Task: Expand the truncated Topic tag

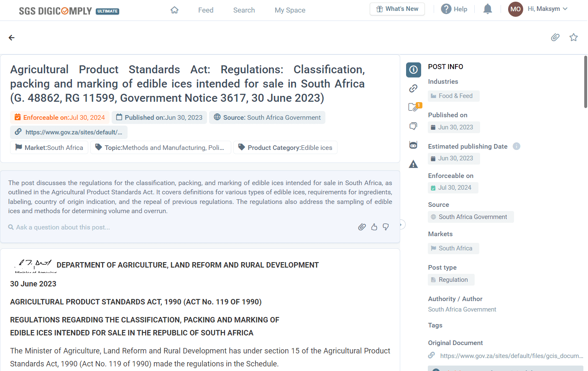Action: 161,147
